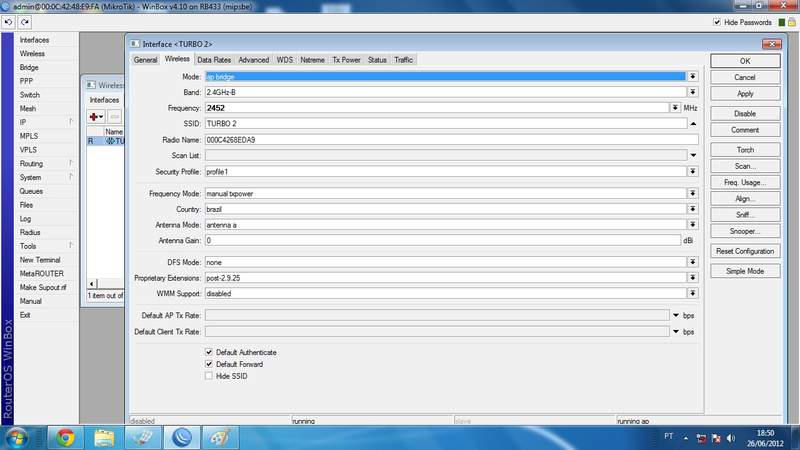The image size is (800, 450).
Task: Open the Queues menu in sidebar
Action: pos(31,191)
